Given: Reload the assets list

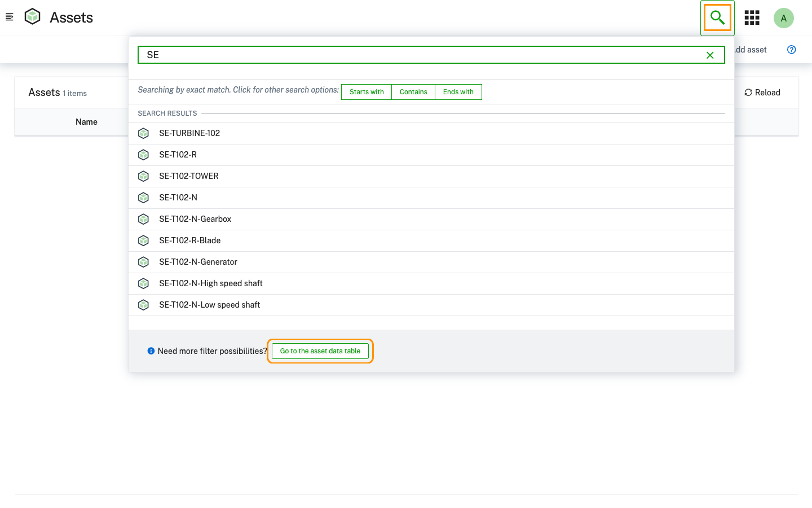Looking at the screenshot, I should click(762, 93).
